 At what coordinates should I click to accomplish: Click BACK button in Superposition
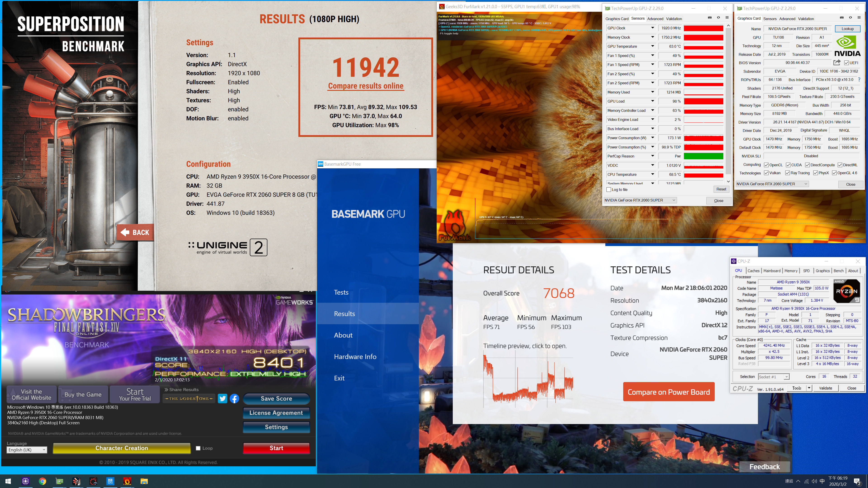coord(135,232)
